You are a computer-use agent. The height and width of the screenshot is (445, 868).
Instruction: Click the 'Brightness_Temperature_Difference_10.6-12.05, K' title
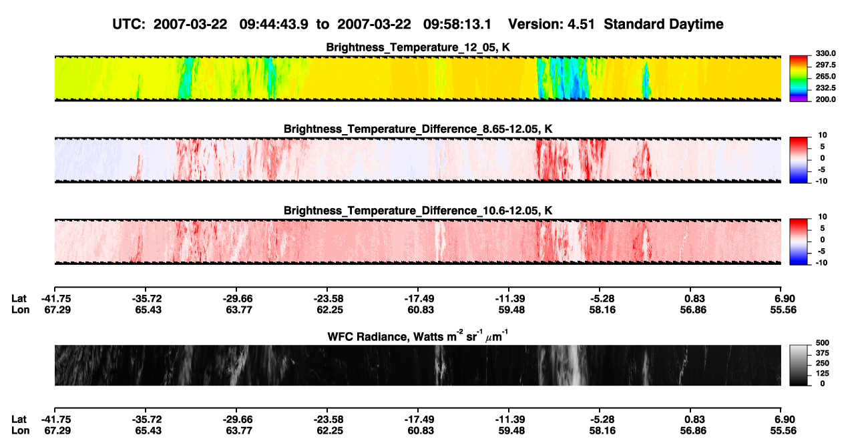point(418,211)
